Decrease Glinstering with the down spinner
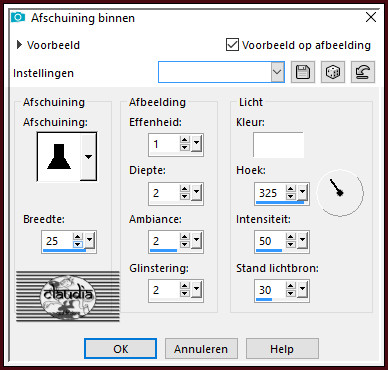Viewport: 388px width, 370px height. point(185,293)
